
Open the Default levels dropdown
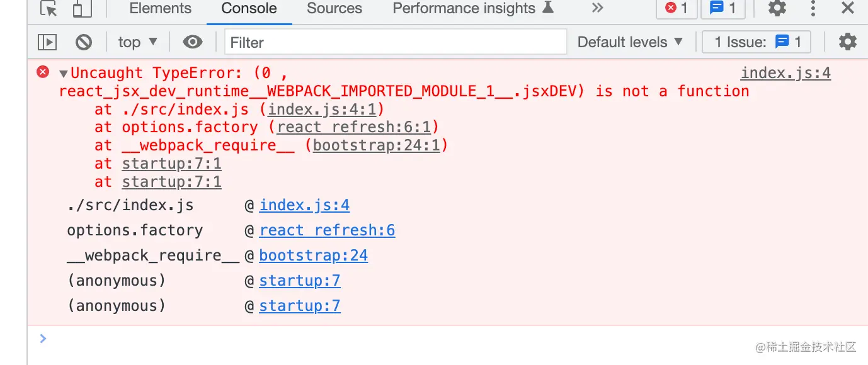pyautogui.click(x=630, y=42)
